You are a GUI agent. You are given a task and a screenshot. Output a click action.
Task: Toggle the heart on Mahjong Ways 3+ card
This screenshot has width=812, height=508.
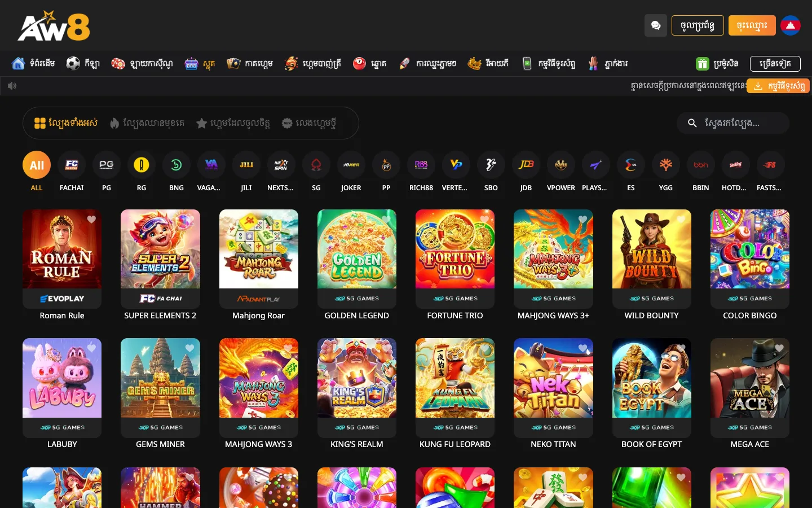click(582, 220)
